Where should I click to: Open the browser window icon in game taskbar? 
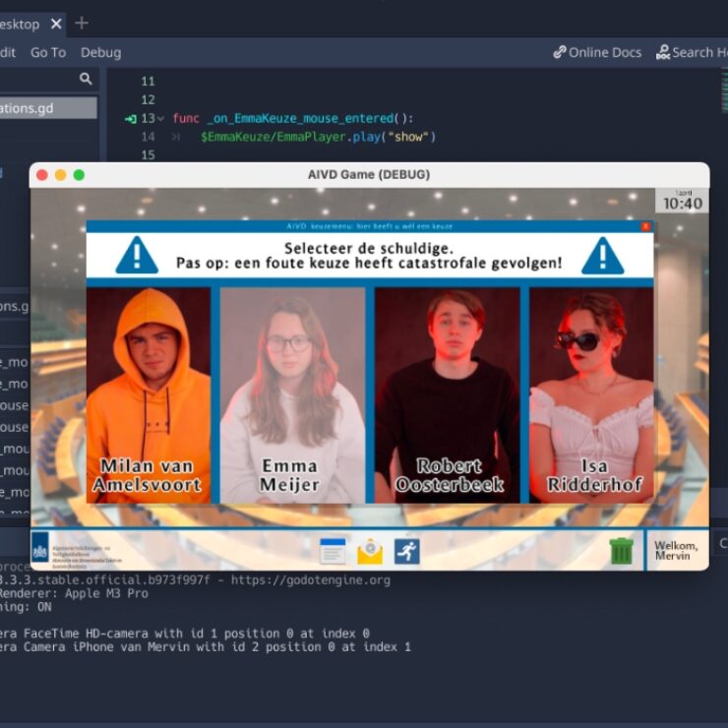[333, 551]
